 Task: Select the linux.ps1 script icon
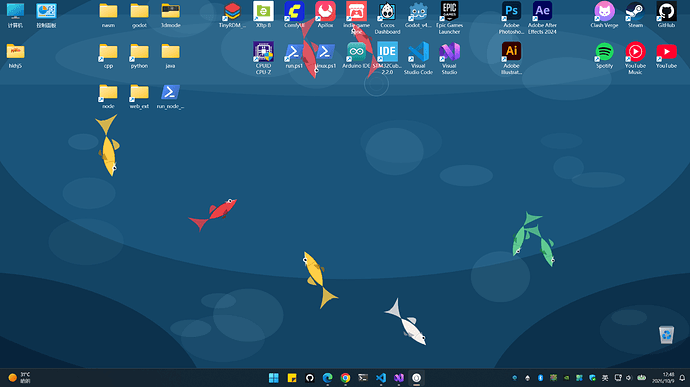click(325, 56)
